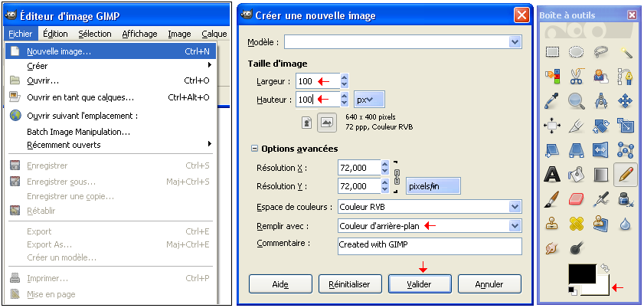
Task: Open the Sélection menu
Action: (95, 34)
